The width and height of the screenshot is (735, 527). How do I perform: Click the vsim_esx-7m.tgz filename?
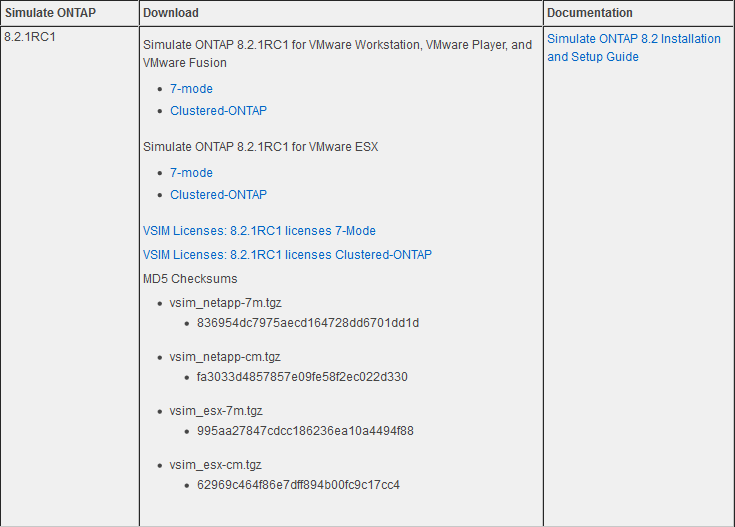[216, 411]
